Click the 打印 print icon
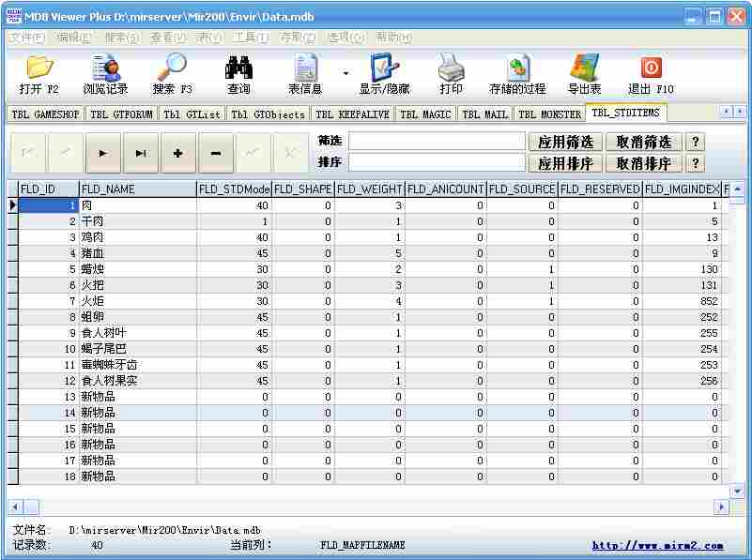 (x=451, y=73)
